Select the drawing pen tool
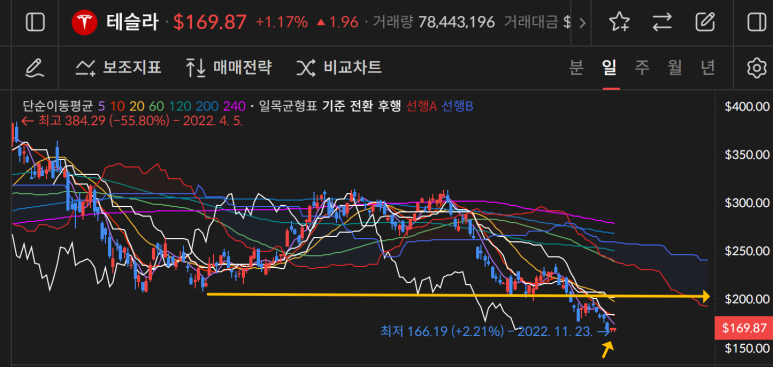The image size is (773, 367). click(x=35, y=68)
